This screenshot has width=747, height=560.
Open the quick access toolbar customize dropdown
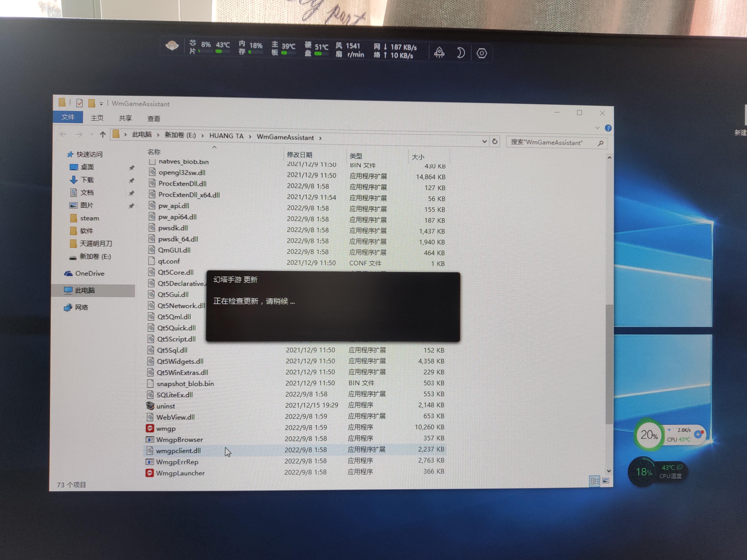pyautogui.click(x=101, y=104)
